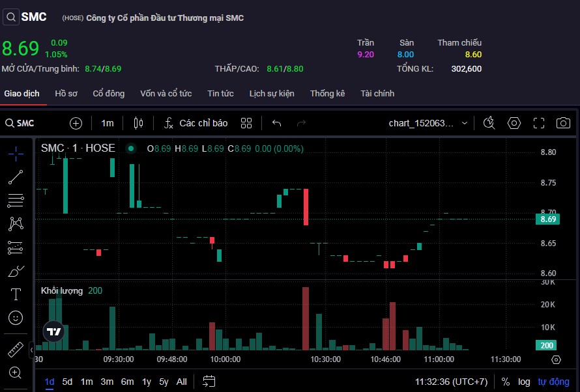Select the trend line drawing tool
The width and height of the screenshot is (580, 392).
[x=16, y=176]
